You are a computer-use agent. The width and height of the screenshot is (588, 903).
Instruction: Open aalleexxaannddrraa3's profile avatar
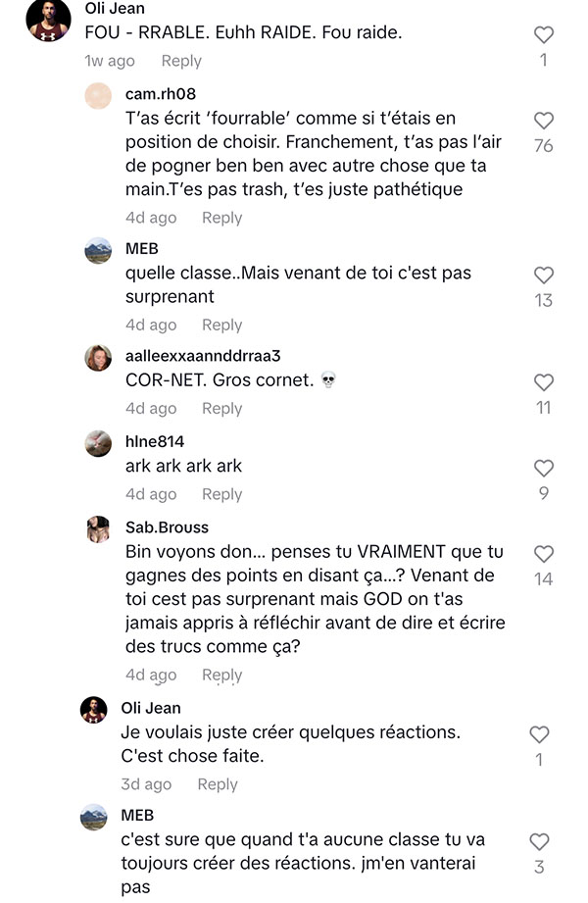[x=98, y=358]
